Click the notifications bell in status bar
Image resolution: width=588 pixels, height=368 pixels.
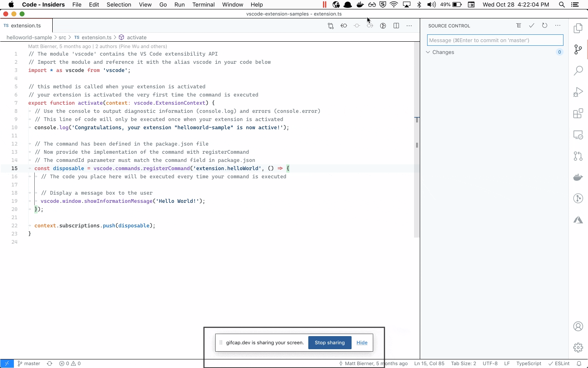[x=579, y=364]
